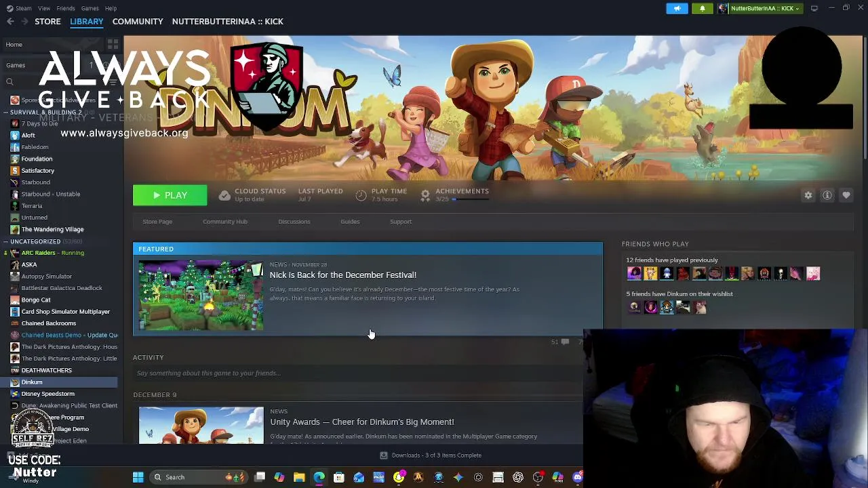Viewport: 868px width, 488px height.
Task: Open Task View on the taskbar
Action: 260,477
